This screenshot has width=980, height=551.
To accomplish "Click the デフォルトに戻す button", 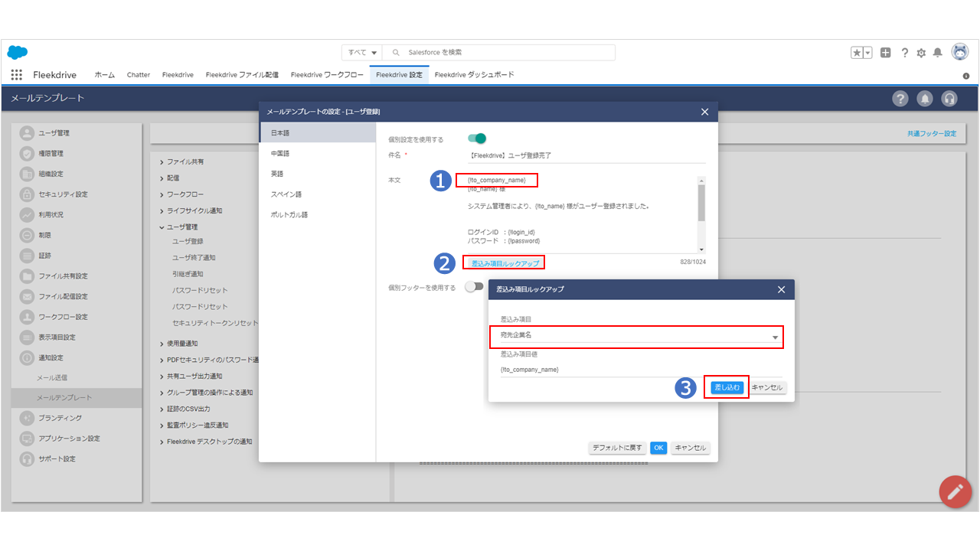I will 617,448.
